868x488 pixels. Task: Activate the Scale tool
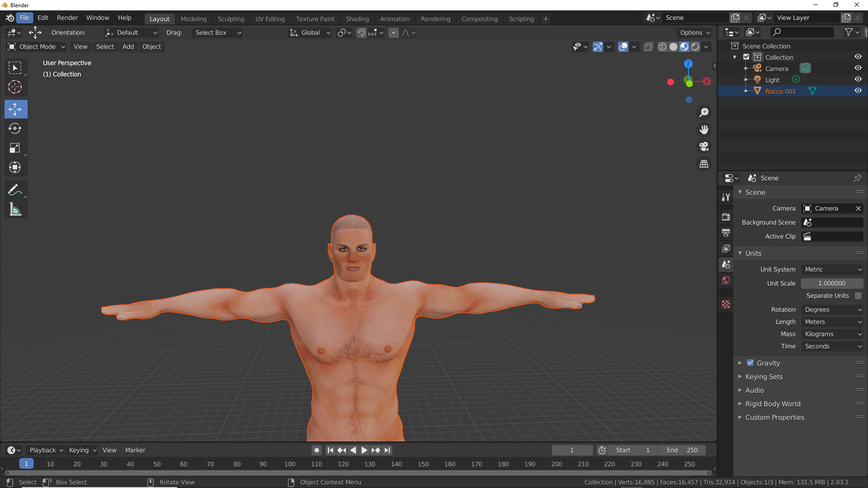tap(15, 148)
